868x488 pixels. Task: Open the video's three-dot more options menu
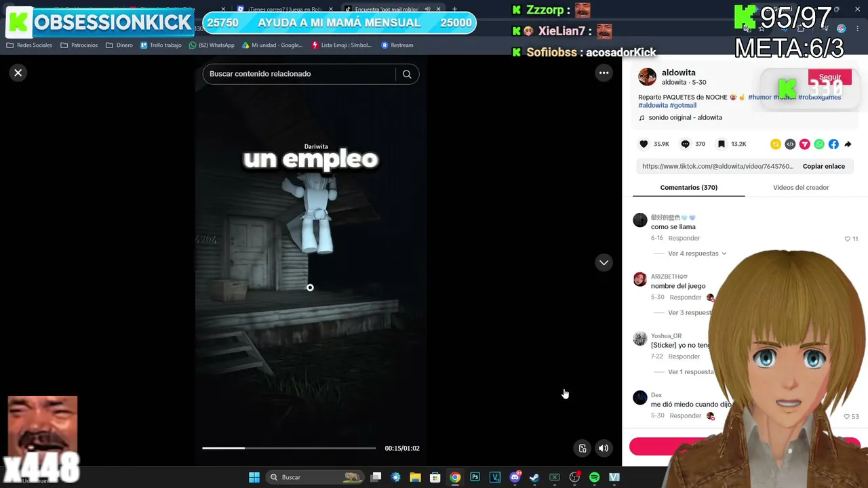[604, 73]
